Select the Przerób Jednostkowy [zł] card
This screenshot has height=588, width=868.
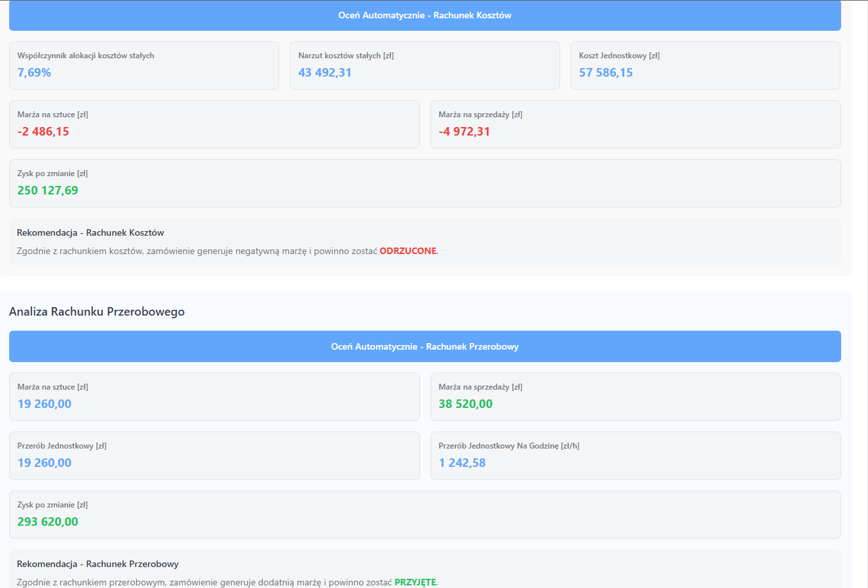(x=214, y=456)
